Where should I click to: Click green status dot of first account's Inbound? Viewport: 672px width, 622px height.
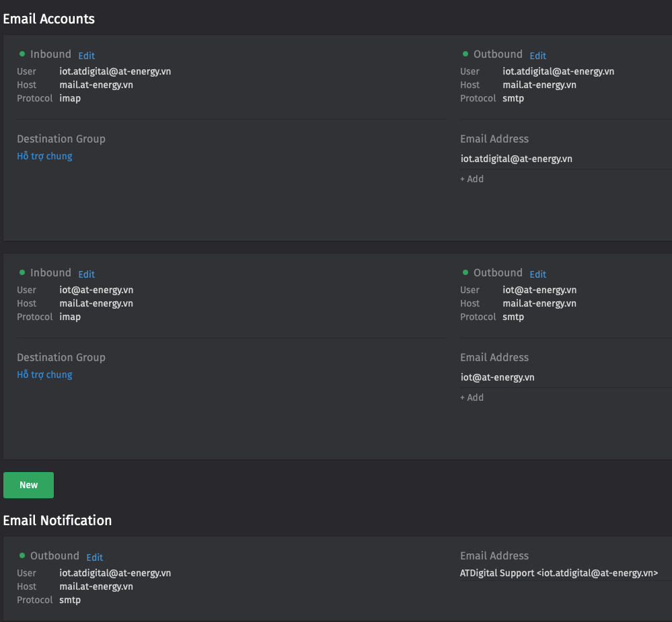point(22,54)
